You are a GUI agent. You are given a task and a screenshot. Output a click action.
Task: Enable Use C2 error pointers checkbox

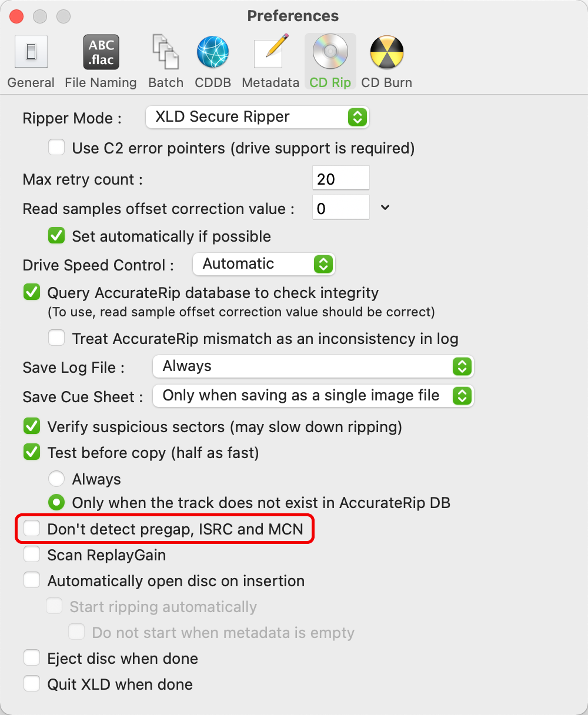(56, 147)
